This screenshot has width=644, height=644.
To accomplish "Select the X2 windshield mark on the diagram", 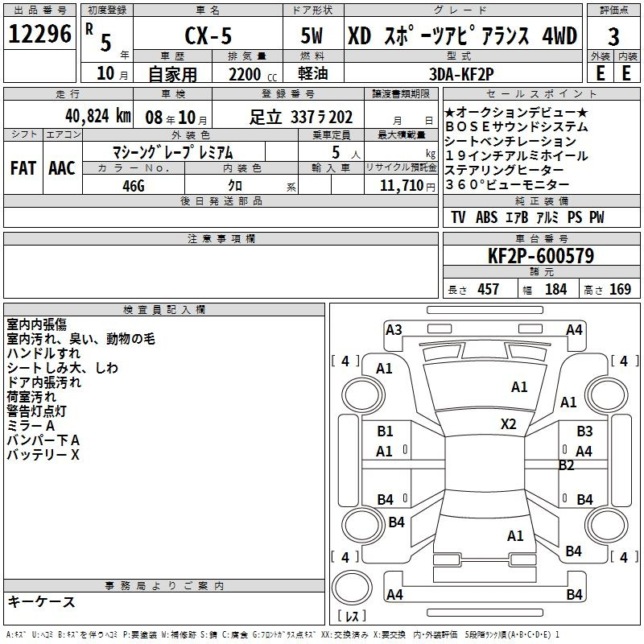I will point(509,424).
